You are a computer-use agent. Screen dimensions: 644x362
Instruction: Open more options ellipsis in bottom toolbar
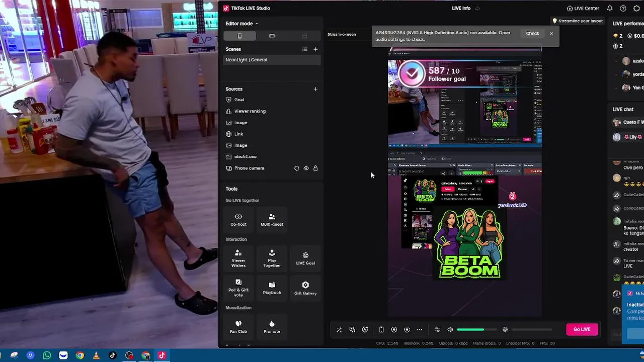[x=420, y=330]
